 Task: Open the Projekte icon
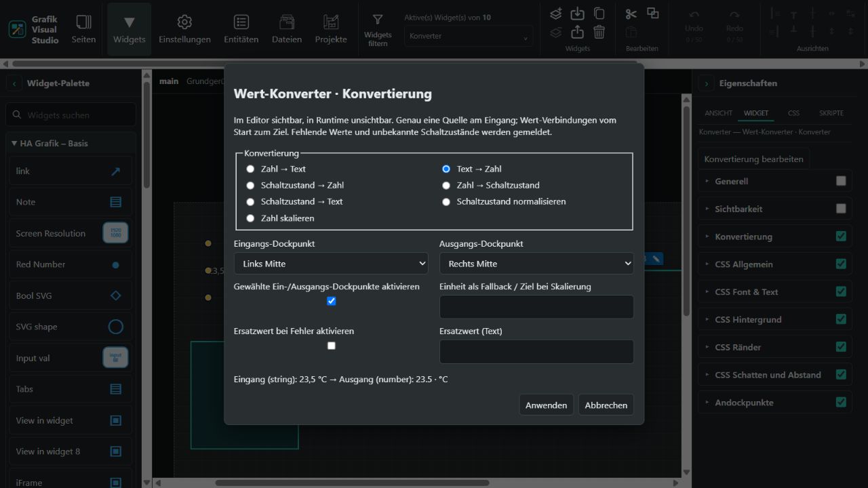(x=331, y=28)
